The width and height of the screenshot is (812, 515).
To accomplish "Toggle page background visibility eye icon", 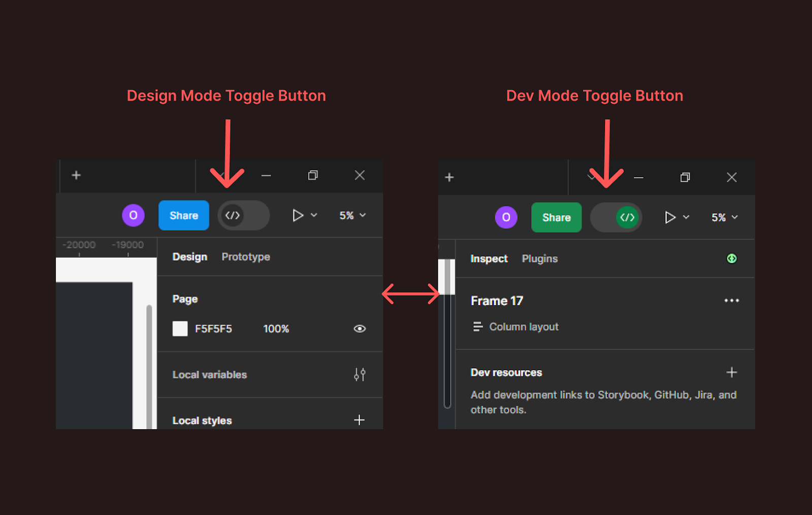I will pos(360,329).
